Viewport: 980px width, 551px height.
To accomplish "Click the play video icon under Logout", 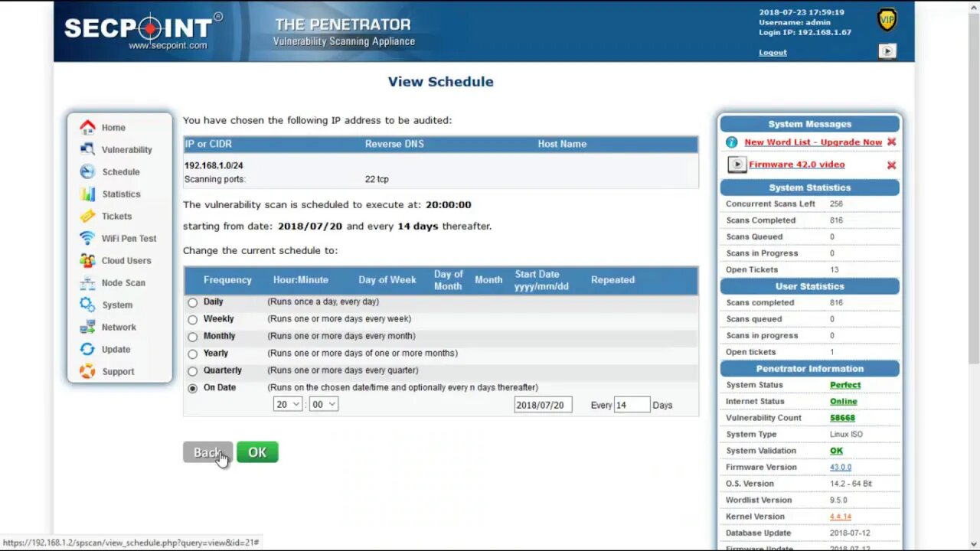I will click(887, 51).
